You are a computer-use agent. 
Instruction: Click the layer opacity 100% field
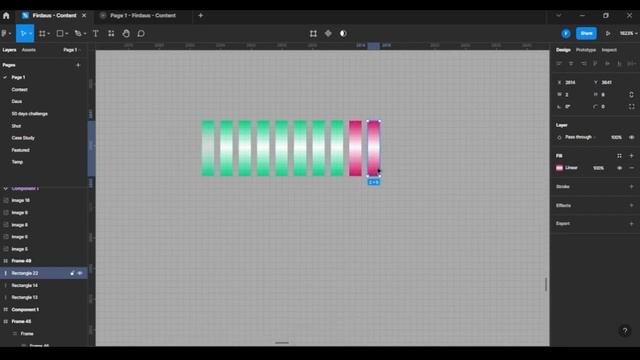[x=616, y=138]
